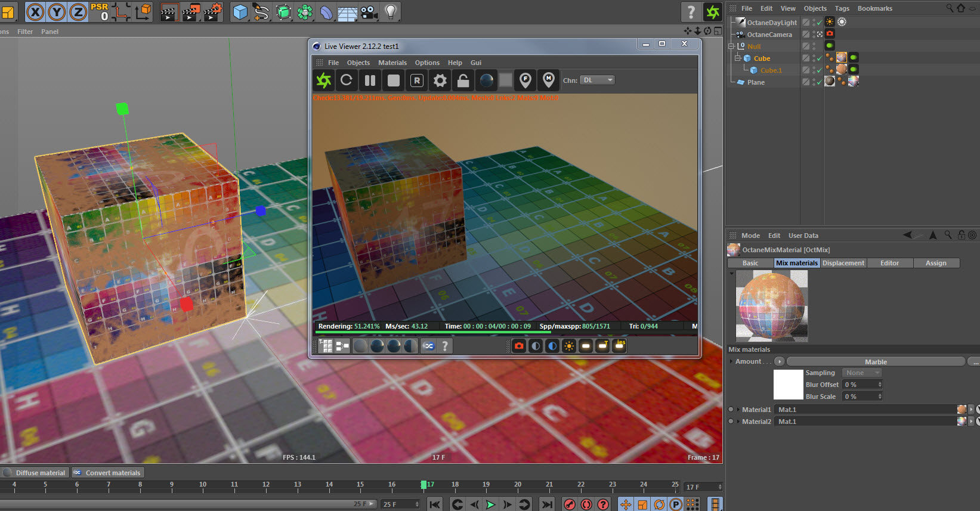Open the Chn channel dropdown showing DL
Image resolution: width=980 pixels, height=511 pixels.
pos(597,80)
